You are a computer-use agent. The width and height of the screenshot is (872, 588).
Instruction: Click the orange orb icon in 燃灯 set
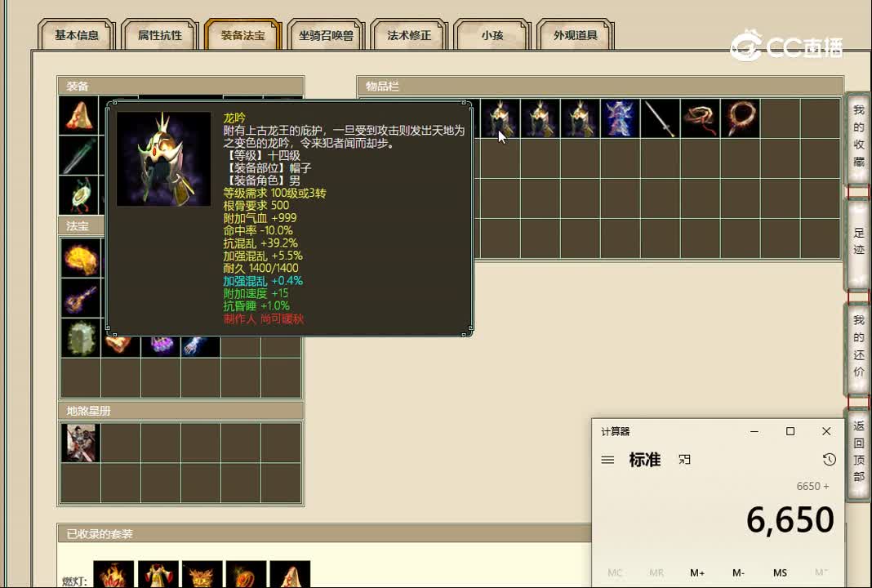[246, 574]
